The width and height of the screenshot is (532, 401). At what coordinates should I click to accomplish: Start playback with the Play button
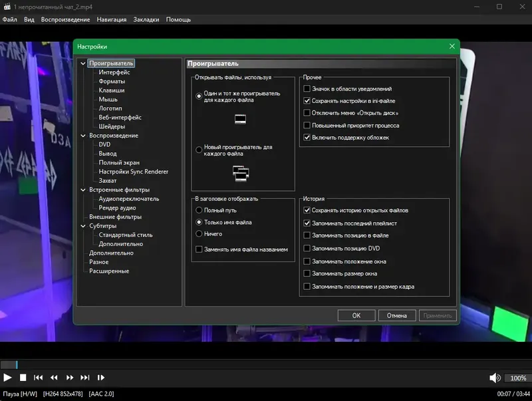coord(7,378)
